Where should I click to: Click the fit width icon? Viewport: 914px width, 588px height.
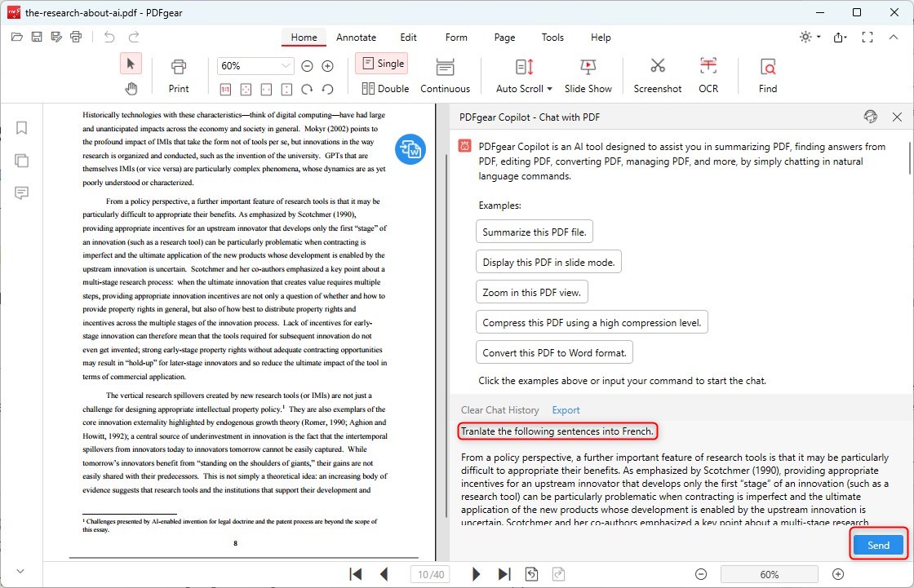pos(266,89)
